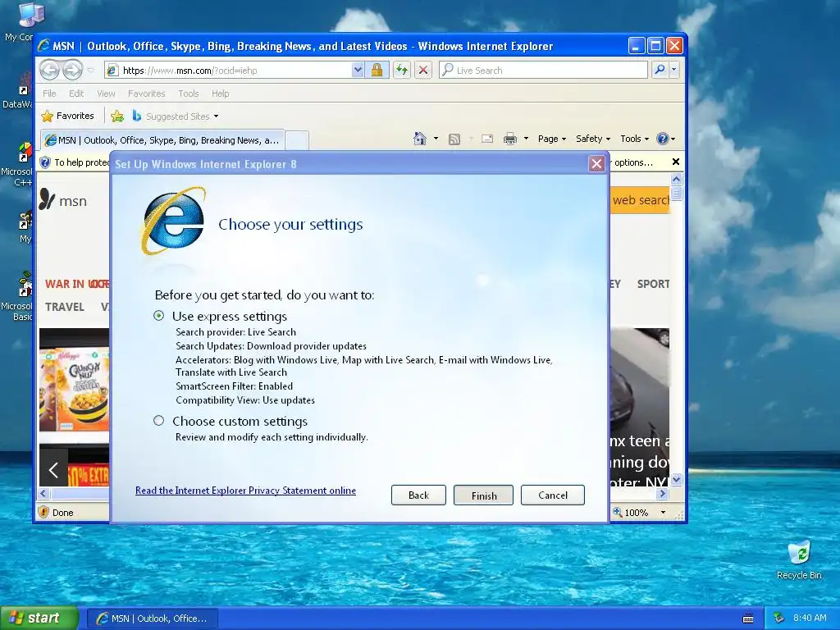The height and width of the screenshot is (630, 840).
Task: Click the msn butterfly logo
Action: (47, 199)
